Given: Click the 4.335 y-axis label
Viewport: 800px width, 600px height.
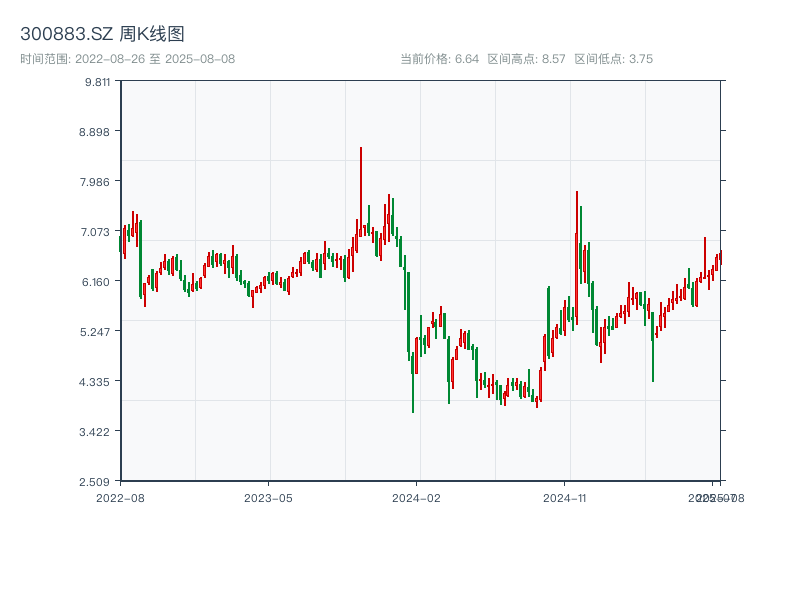Looking at the screenshot, I should pos(98,382).
